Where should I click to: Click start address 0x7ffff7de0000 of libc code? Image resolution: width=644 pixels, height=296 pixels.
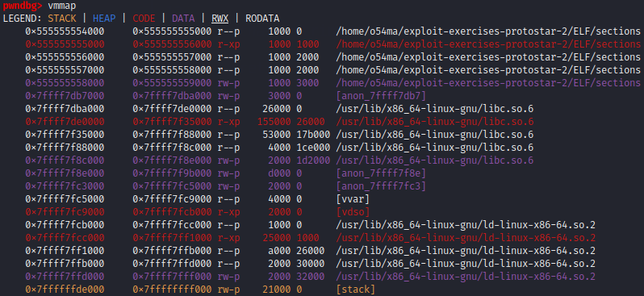(x=65, y=122)
